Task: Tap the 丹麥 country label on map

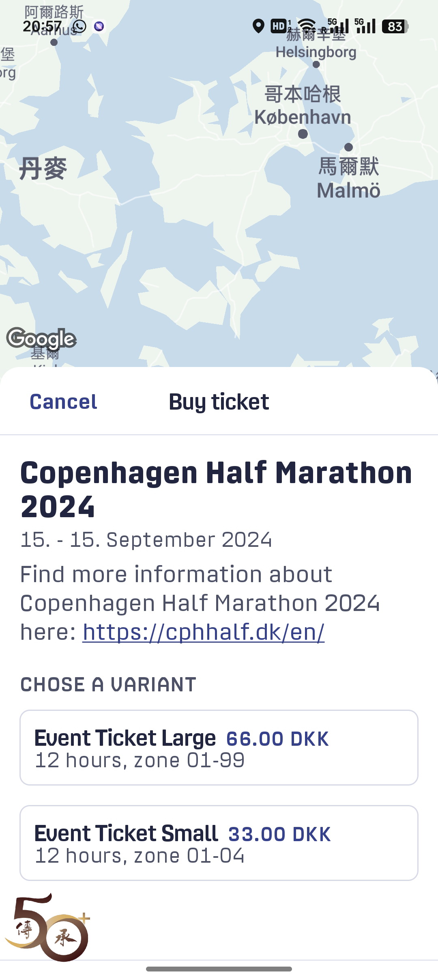Action: (x=43, y=168)
